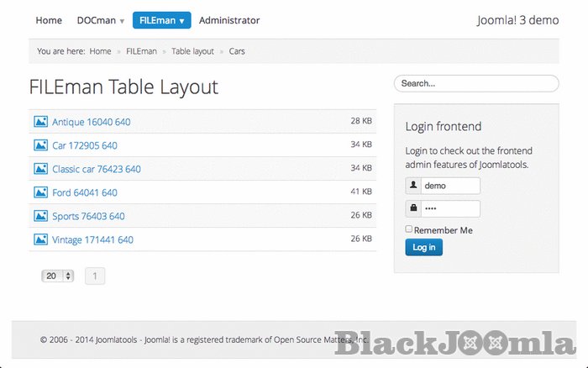Click the user icon by username field

[x=413, y=186]
